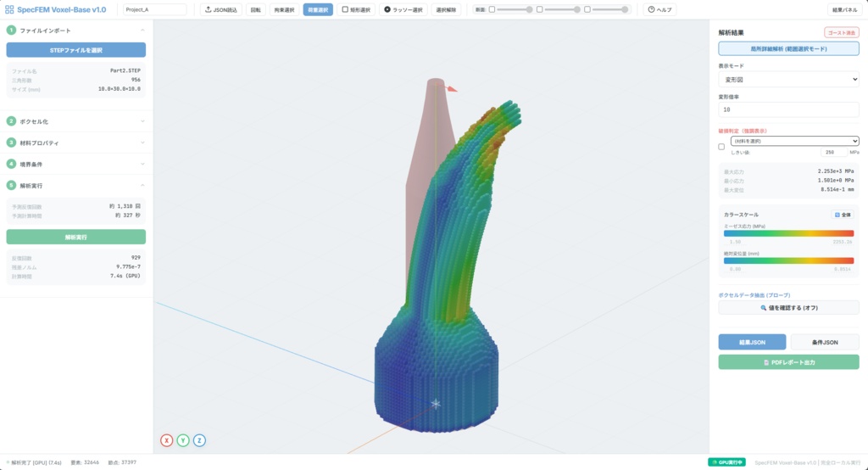Click the 絶対変位量 color gradient bar
Viewport: 868px width, 470px height.
pyautogui.click(x=788, y=260)
